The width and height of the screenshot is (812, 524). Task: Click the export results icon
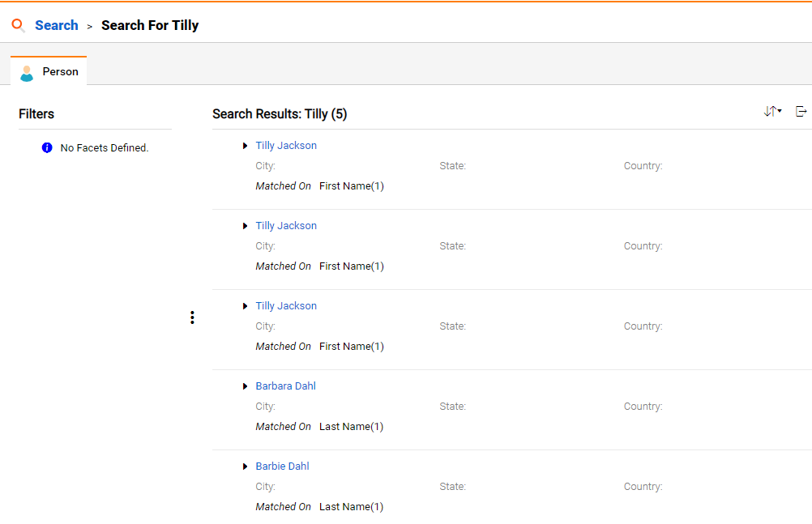pos(801,111)
